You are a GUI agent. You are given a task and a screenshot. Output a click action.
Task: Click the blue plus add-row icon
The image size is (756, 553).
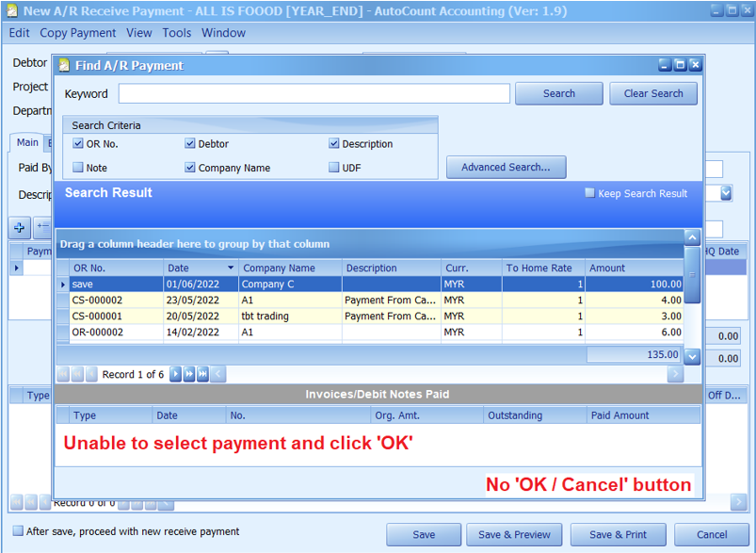(19, 227)
